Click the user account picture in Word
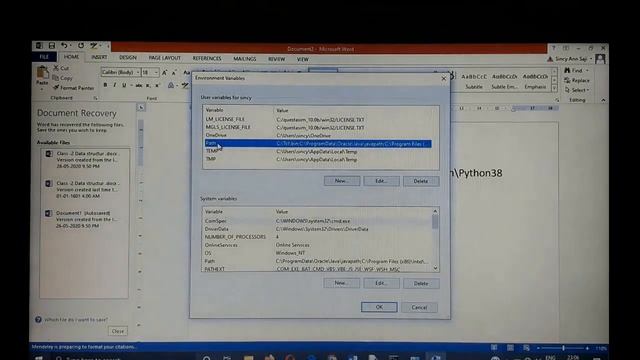The image size is (640, 360). (x=600, y=59)
